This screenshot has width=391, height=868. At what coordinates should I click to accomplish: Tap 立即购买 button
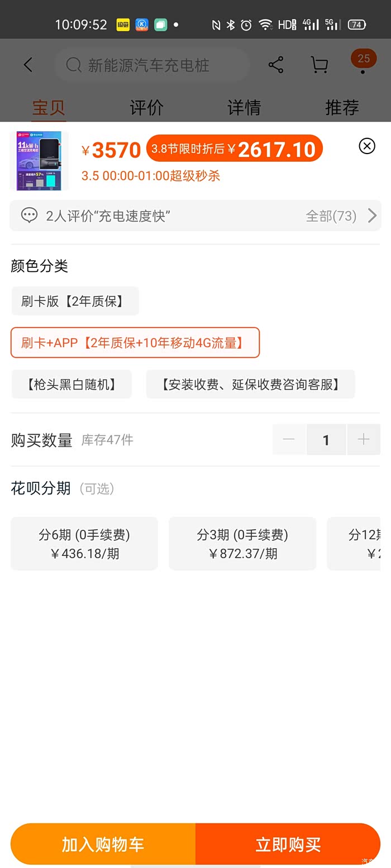pos(288,844)
